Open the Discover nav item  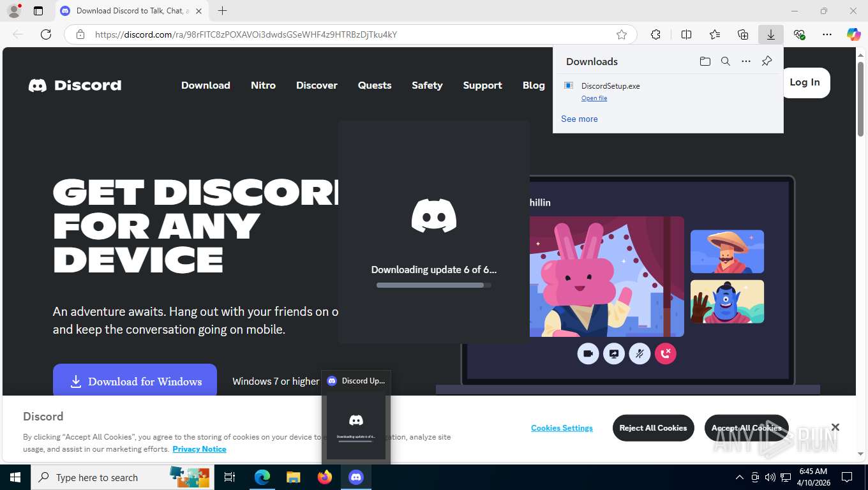[x=317, y=85]
